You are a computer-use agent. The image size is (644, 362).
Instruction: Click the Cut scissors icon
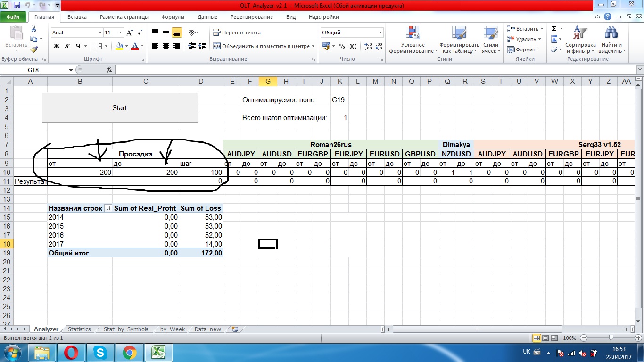(33, 29)
